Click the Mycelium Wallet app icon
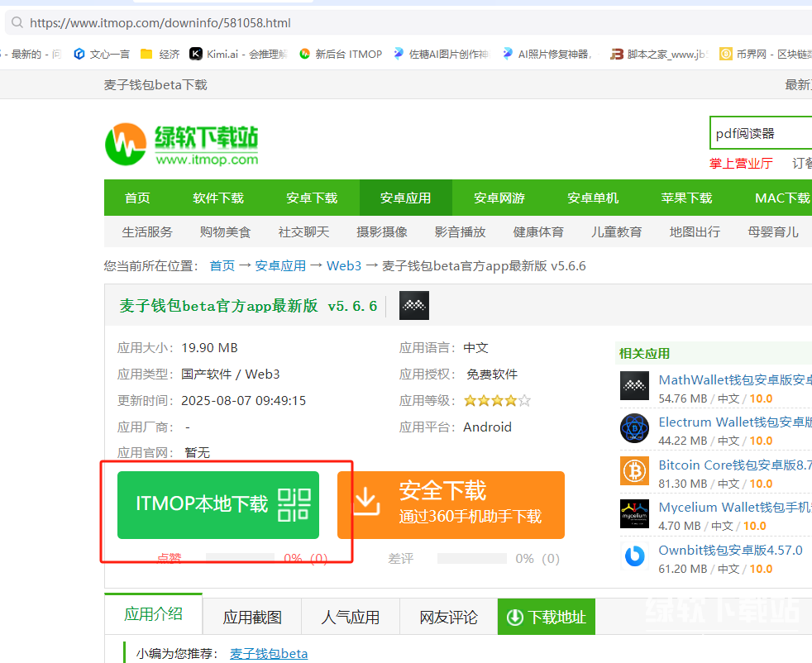 click(x=634, y=514)
